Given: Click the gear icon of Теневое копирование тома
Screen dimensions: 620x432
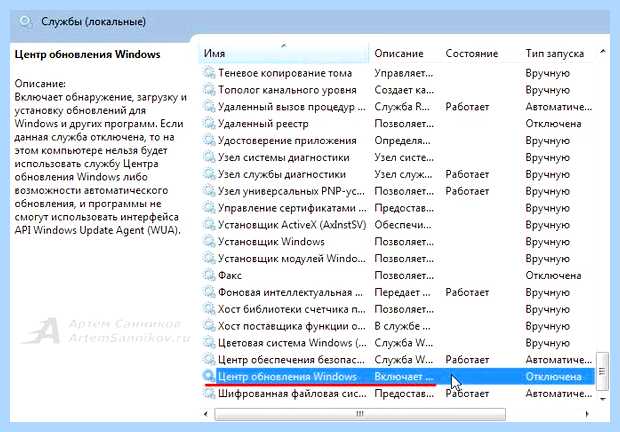Looking at the screenshot, I should click(208, 73).
